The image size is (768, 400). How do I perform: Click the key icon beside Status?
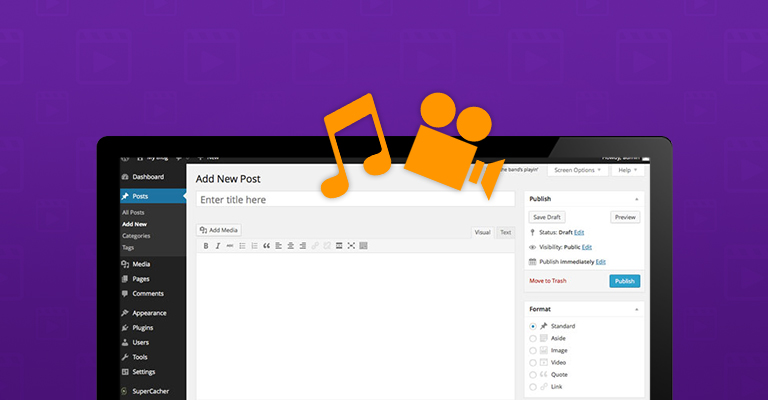[x=532, y=233]
